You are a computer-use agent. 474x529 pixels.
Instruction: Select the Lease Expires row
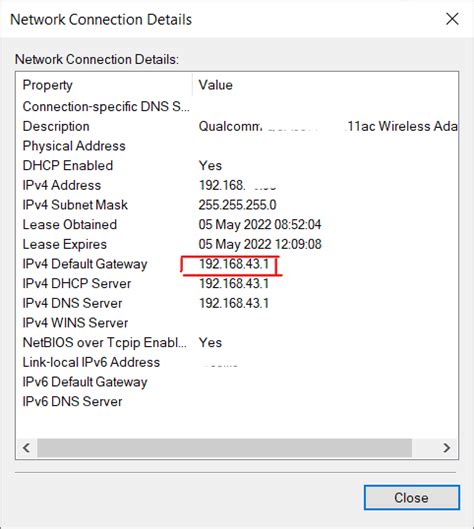click(x=237, y=244)
